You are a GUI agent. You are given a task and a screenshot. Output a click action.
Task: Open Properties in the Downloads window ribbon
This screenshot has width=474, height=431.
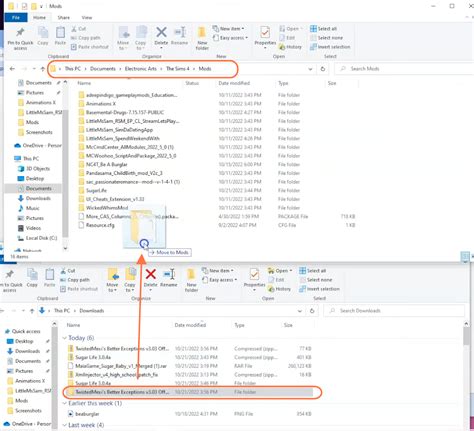pyautogui.click(x=255, y=278)
